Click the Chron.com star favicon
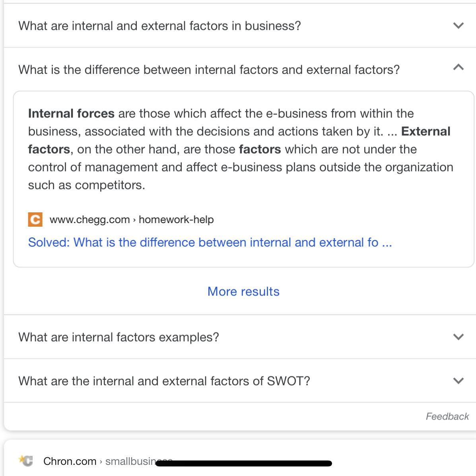 pyautogui.click(x=26, y=460)
